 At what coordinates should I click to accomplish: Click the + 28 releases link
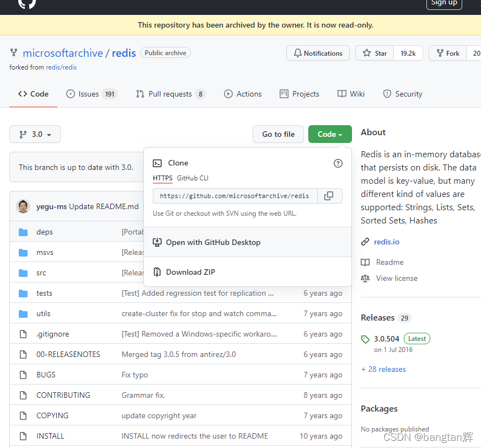383,369
